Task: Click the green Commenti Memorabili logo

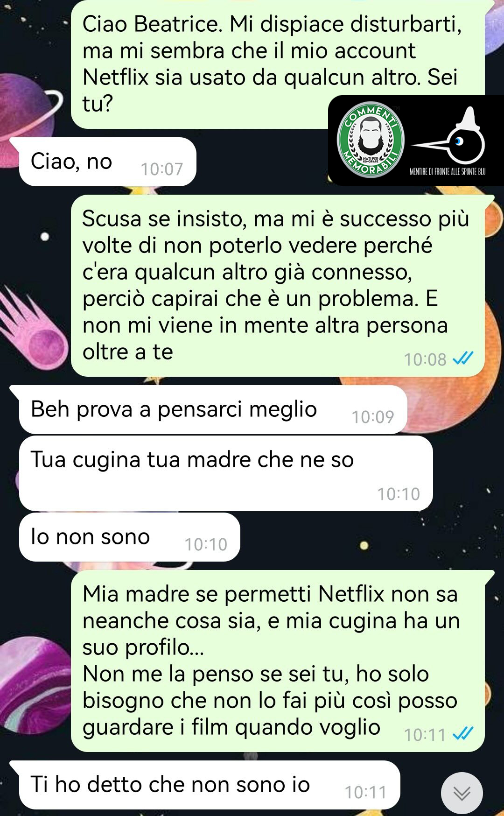Action: pyautogui.click(x=371, y=139)
